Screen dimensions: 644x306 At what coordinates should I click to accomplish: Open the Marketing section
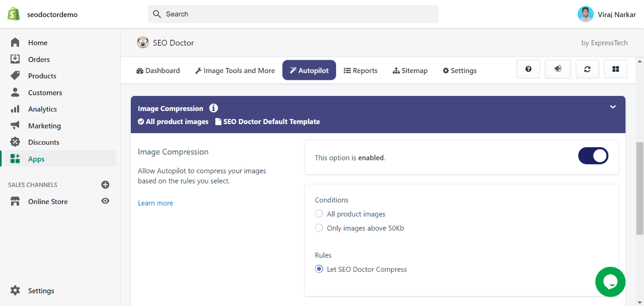pos(44,126)
